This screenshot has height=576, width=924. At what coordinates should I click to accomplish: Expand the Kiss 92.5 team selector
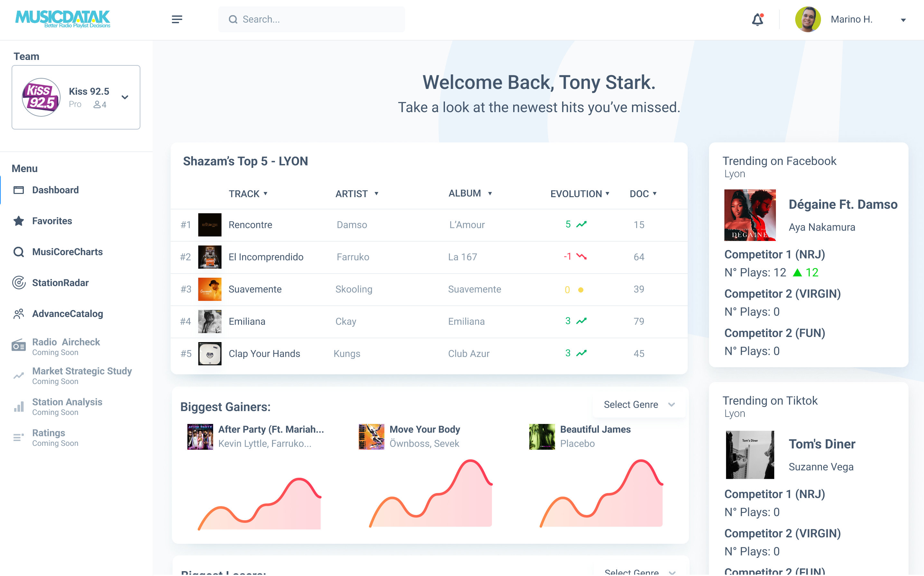125,97
